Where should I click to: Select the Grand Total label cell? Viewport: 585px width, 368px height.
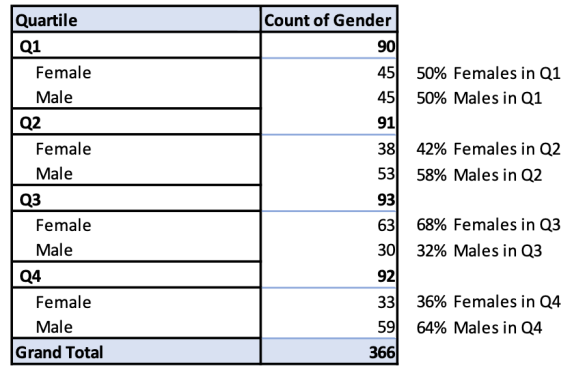tap(136, 352)
